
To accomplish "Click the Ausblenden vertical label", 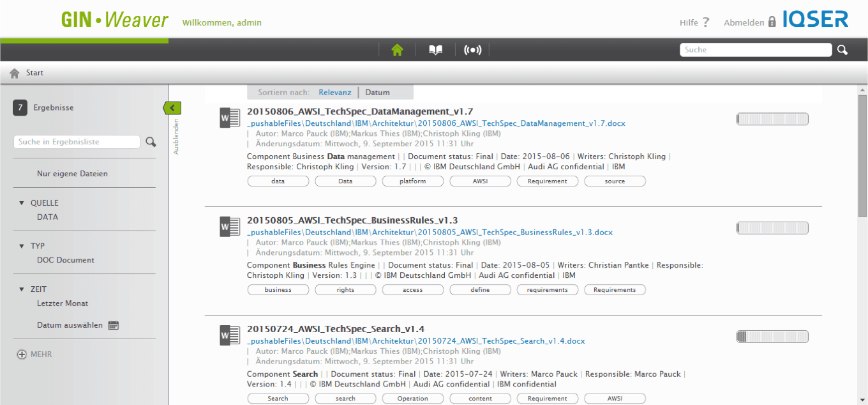I will tap(176, 136).
